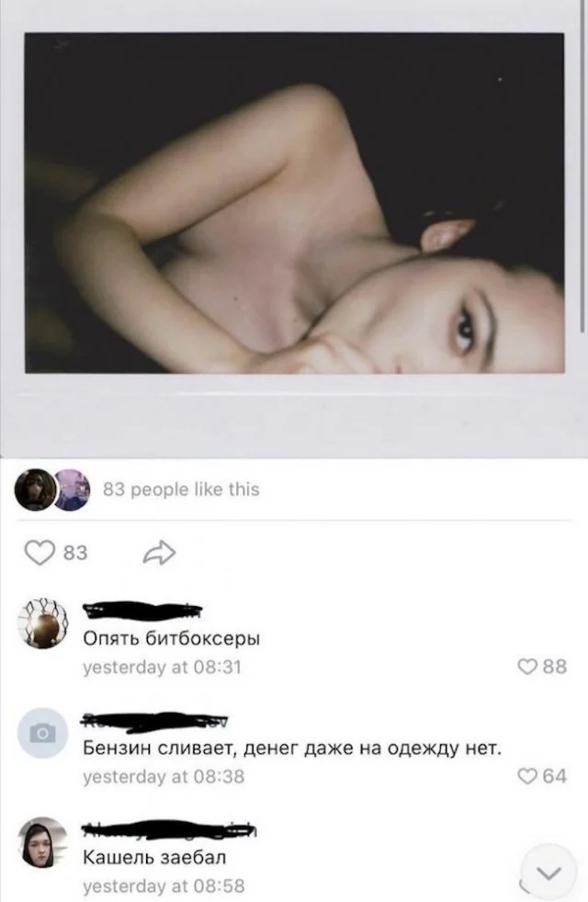Like the comment "Опять битбоксеры"
Image resolution: width=588 pixels, height=902 pixels.
pos(542,667)
